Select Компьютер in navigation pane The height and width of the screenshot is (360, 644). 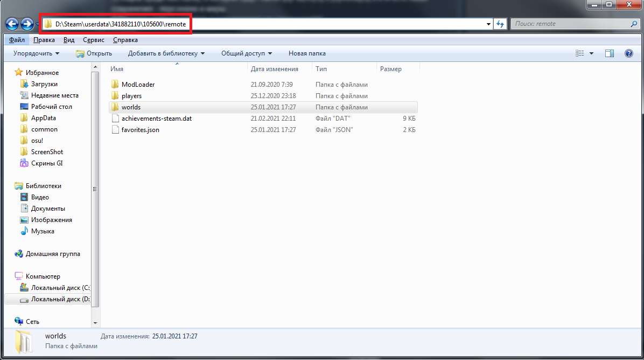coord(43,276)
